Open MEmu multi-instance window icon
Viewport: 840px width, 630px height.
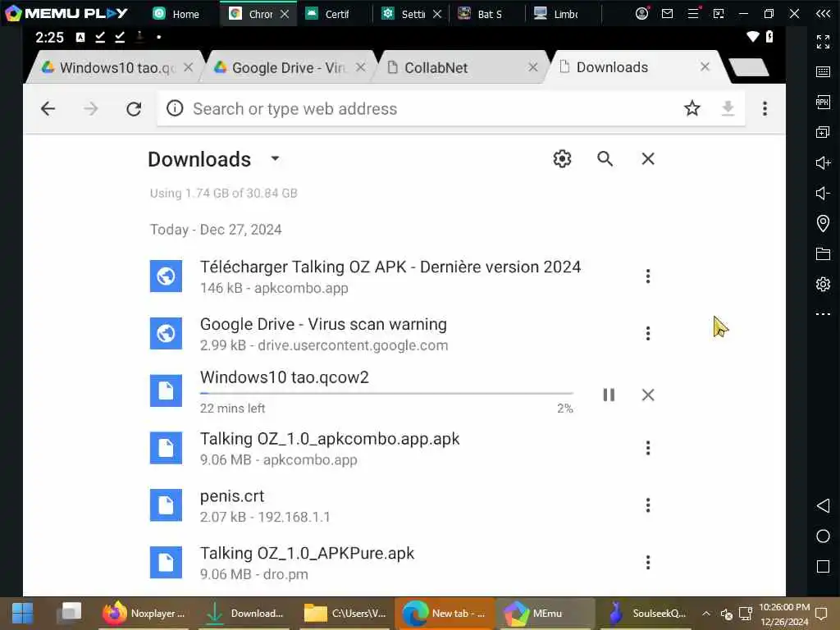click(x=823, y=132)
